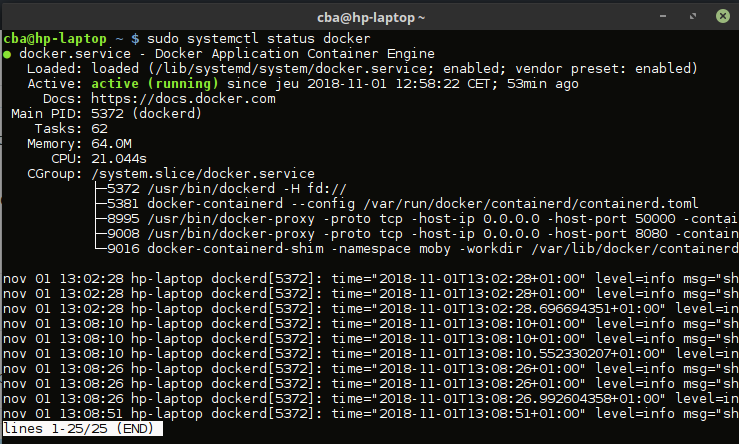
Task: Click the CGroup path '/system.slice/docker.service'
Action: [x=203, y=174]
